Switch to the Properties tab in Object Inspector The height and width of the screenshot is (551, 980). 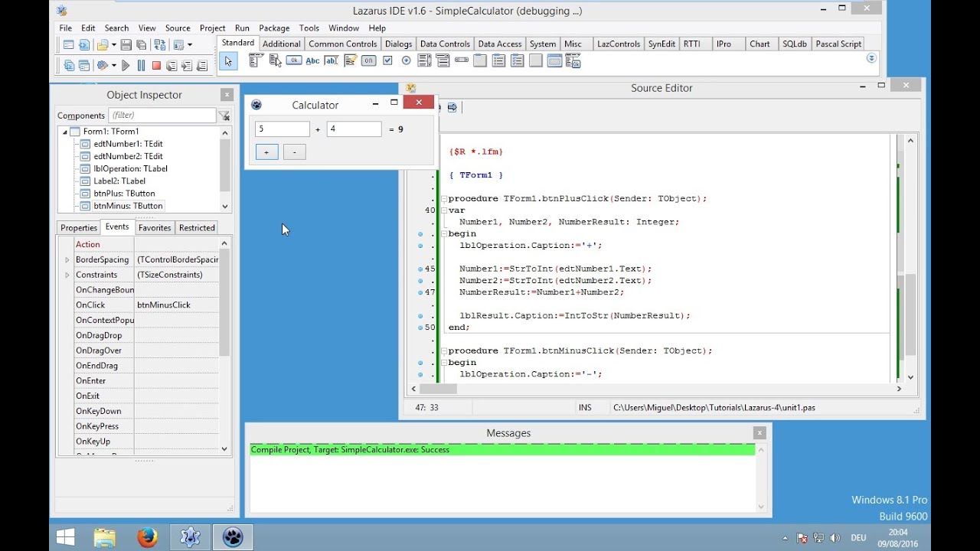79,227
